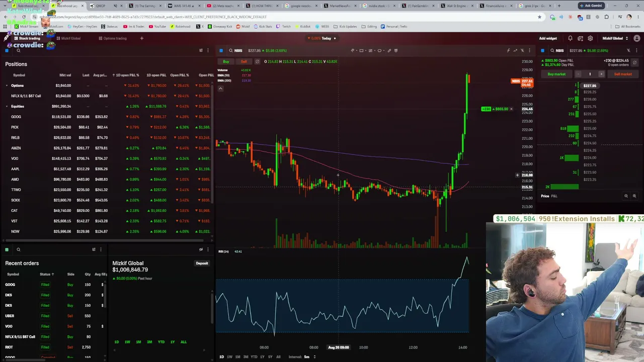
Task: Select the rectangle drawing tool on the chart
Action: tap(361, 50)
